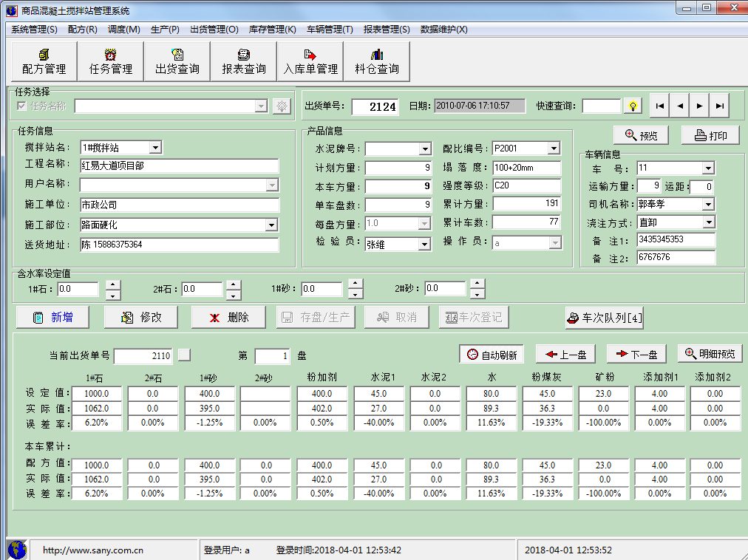Click the gear icon beside 任务名称 dropdown
748x560 pixels.
click(x=282, y=106)
